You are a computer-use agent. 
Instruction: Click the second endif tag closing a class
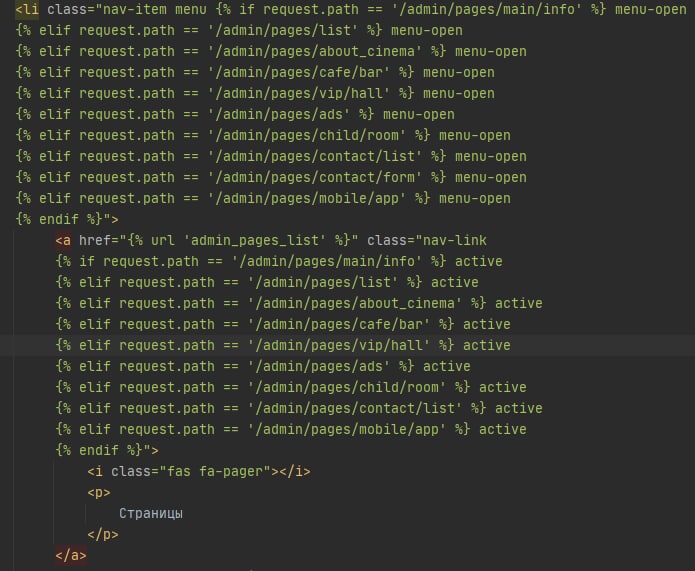coord(99,450)
